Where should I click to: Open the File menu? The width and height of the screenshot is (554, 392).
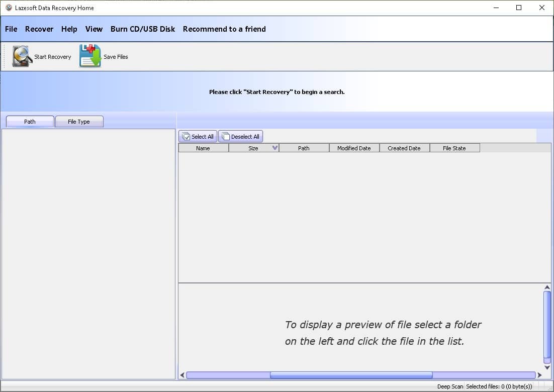pyautogui.click(x=11, y=29)
